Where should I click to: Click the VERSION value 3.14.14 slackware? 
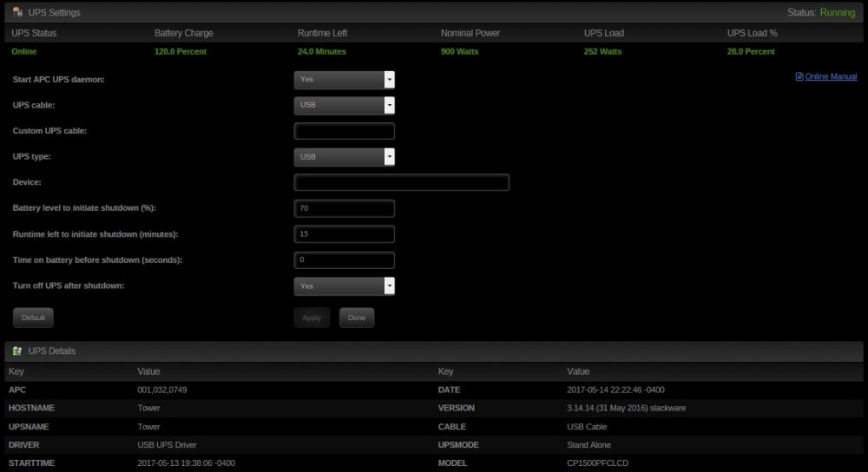[626, 408]
